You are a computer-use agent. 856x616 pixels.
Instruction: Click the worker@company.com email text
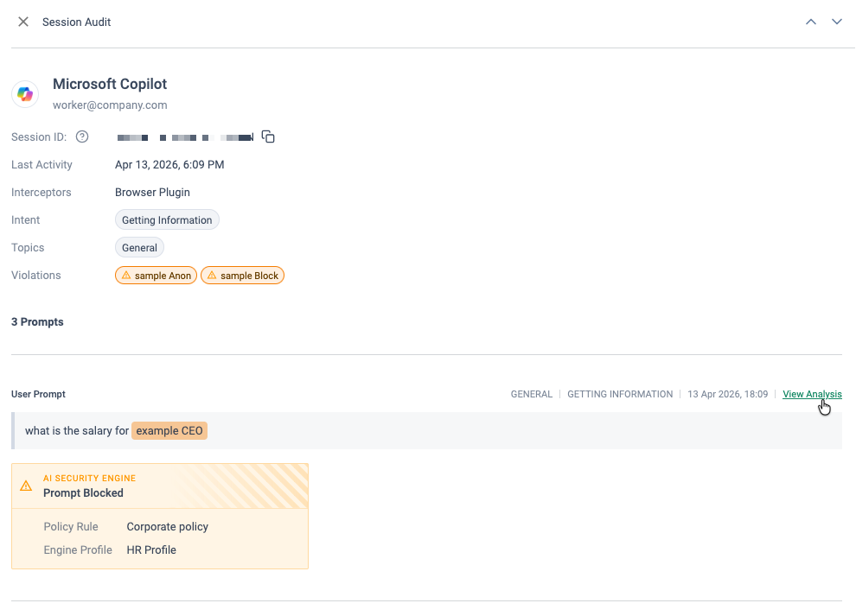click(110, 105)
